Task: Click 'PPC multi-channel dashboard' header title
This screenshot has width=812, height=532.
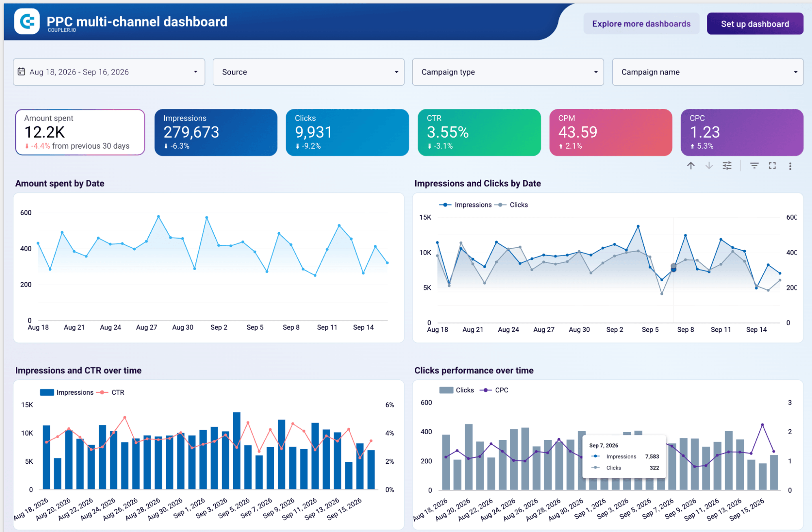Action: (x=137, y=22)
